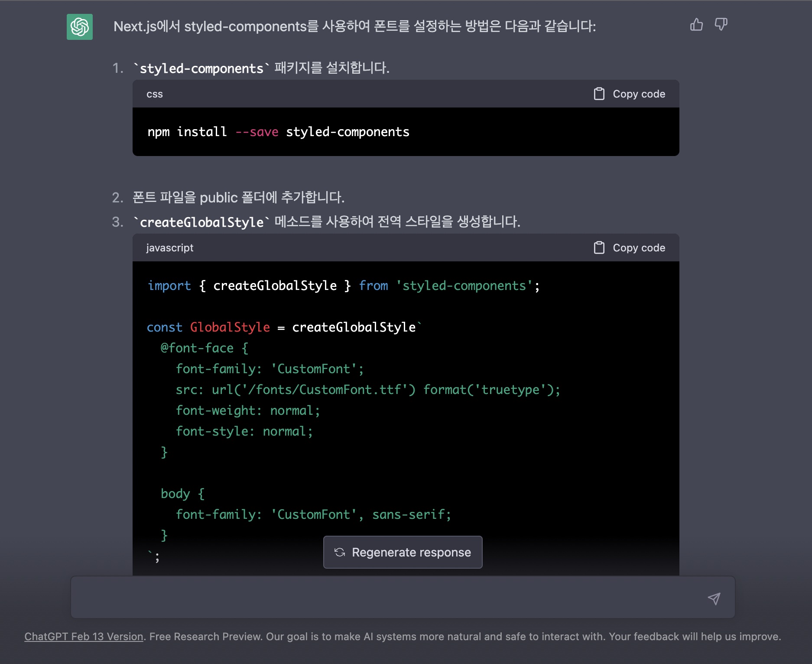Click the Regenerate response button
This screenshot has width=812, height=664.
(x=403, y=552)
